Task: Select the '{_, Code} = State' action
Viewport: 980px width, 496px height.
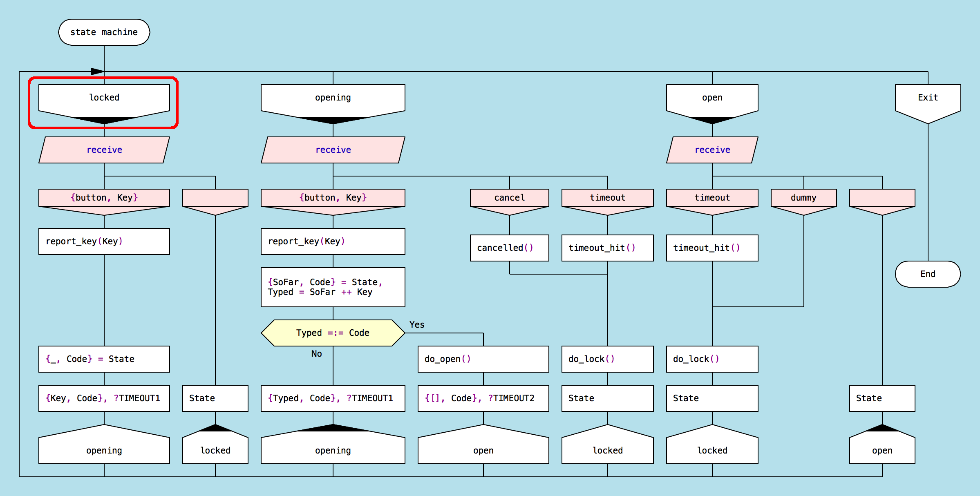Action: 104,359
